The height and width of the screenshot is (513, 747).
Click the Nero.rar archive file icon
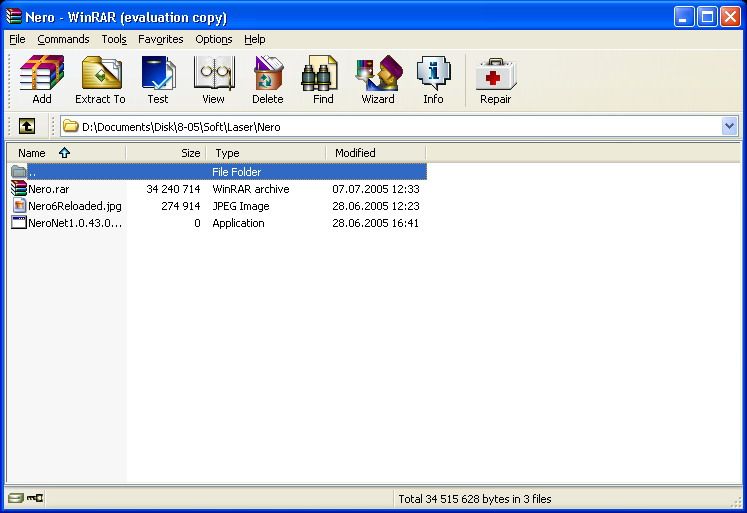coord(19,189)
